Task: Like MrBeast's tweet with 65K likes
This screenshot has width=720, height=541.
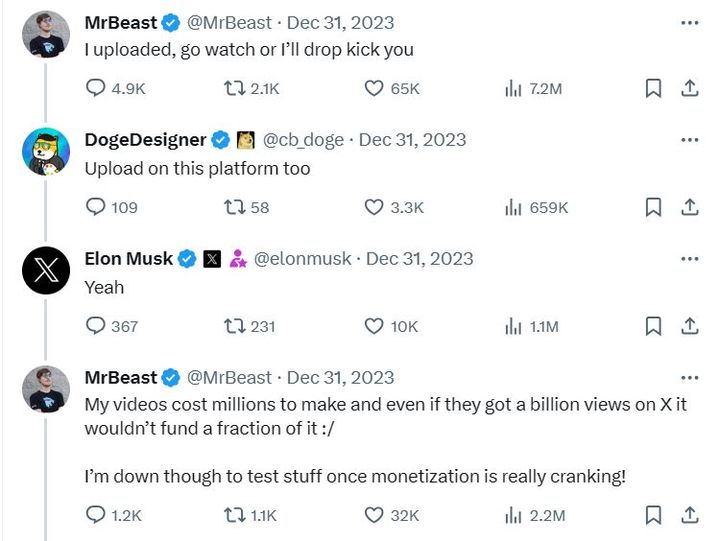Action: [x=373, y=88]
